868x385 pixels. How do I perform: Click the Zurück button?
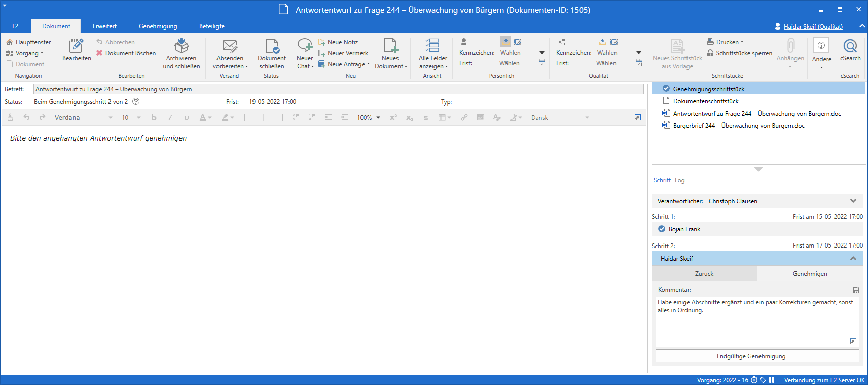704,273
